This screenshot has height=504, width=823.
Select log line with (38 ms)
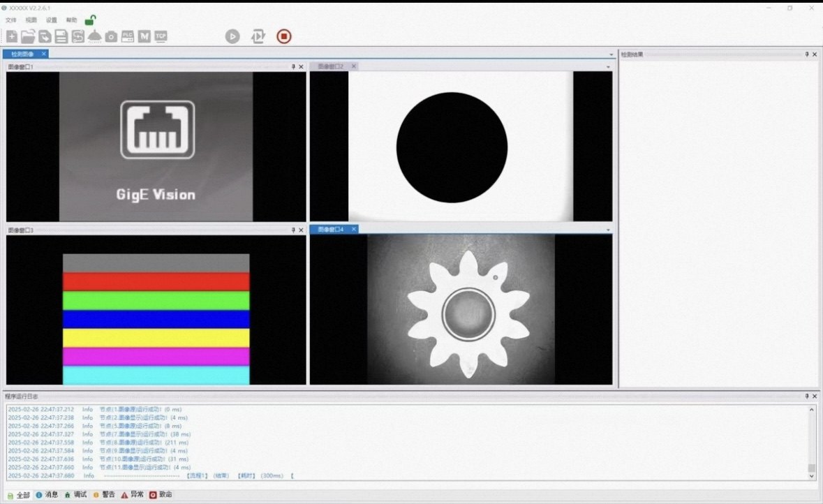click(x=99, y=434)
